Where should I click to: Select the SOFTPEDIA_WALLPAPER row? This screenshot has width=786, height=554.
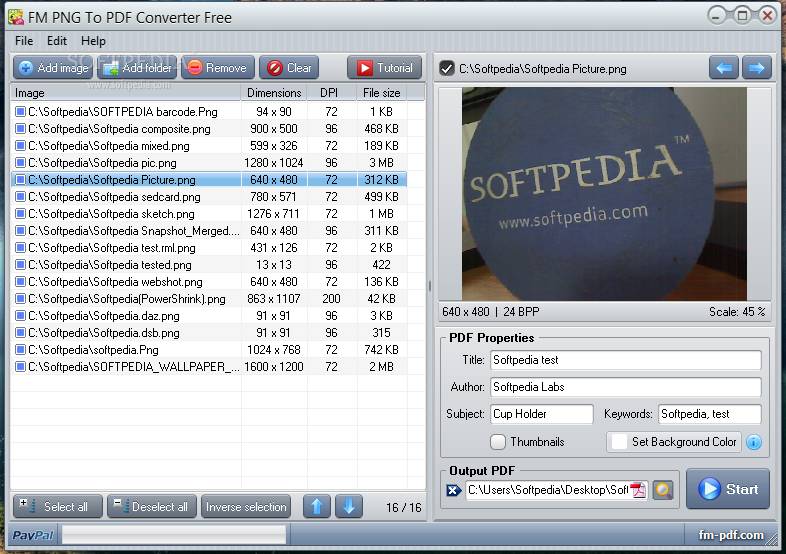pyautogui.click(x=209, y=367)
